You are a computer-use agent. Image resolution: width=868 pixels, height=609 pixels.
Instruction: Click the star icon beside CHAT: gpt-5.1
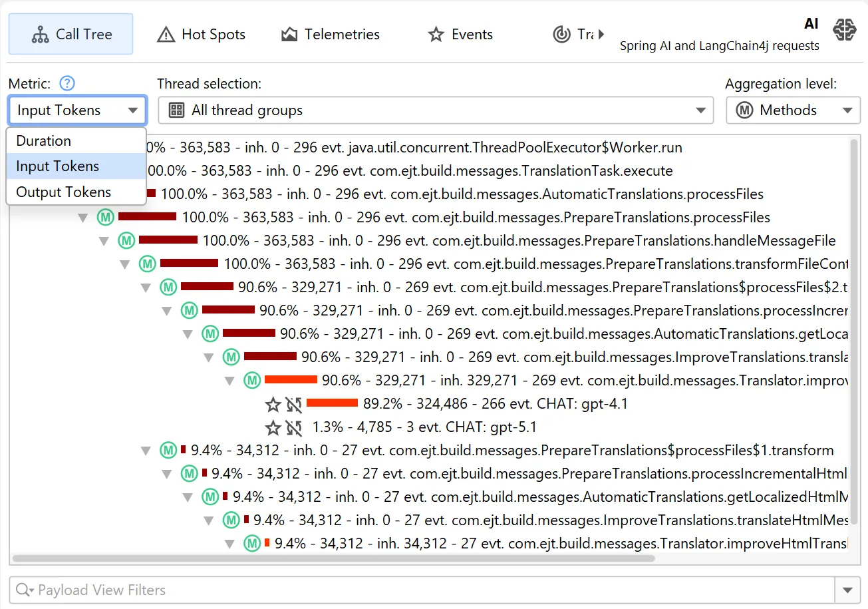pos(273,427)
